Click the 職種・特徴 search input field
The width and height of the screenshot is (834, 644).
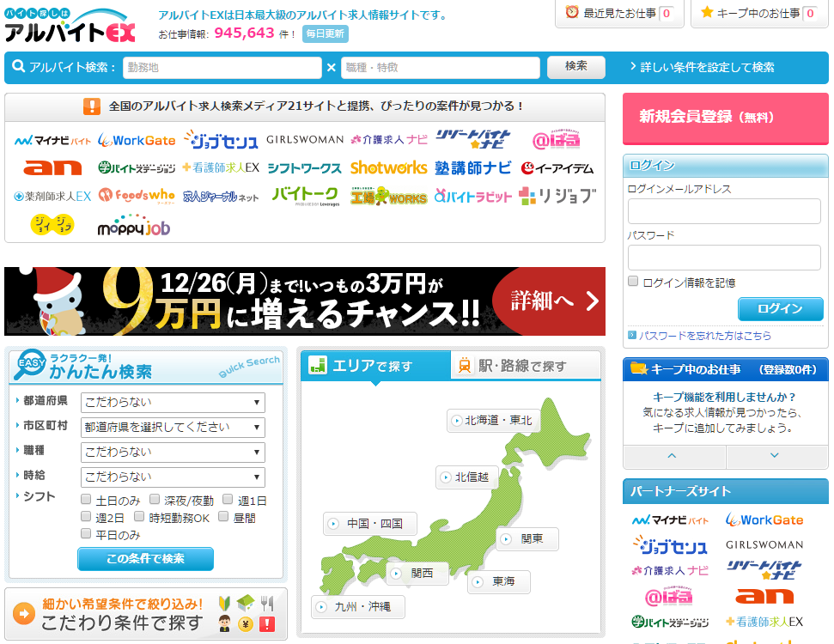[441, 68]
